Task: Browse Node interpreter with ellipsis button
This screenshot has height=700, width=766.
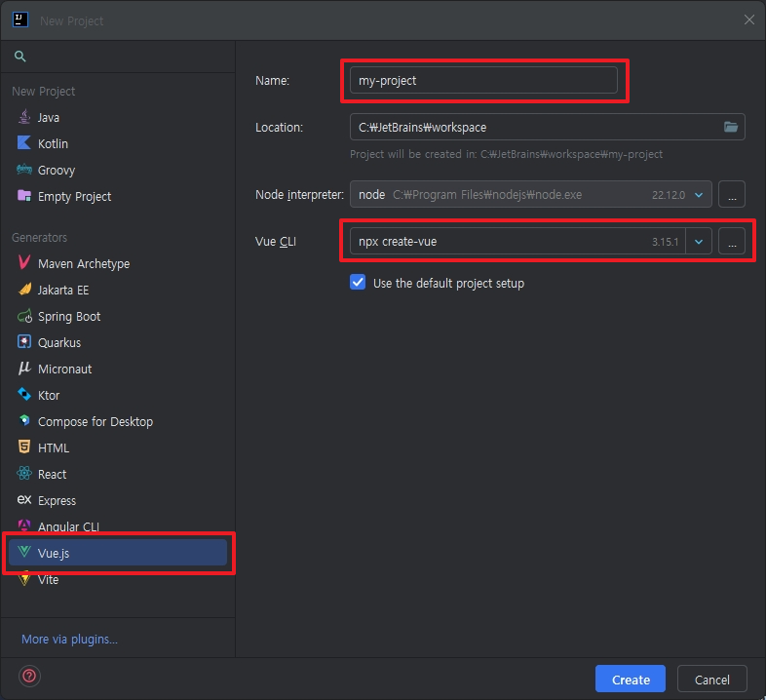Action: click(732, 195)
